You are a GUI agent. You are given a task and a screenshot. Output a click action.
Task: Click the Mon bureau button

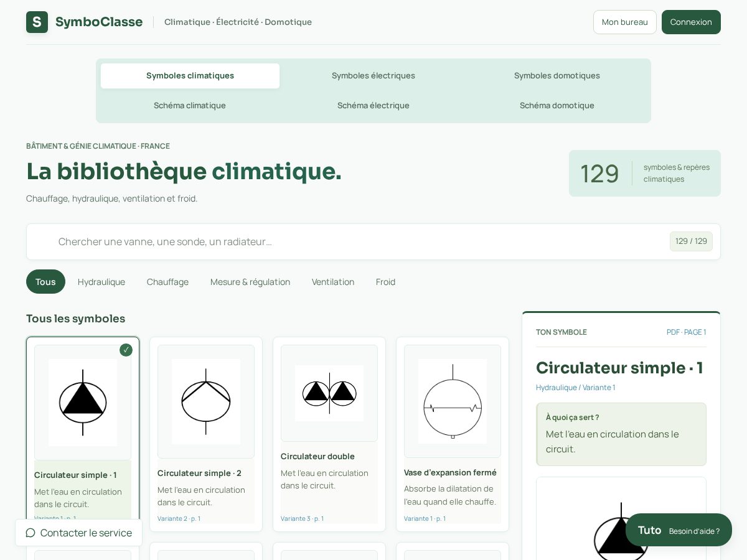625,22
